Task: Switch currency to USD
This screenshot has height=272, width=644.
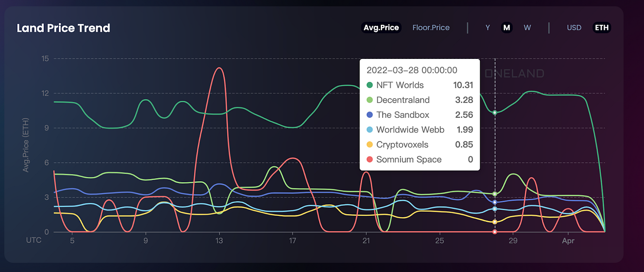Action: (574, 28)
